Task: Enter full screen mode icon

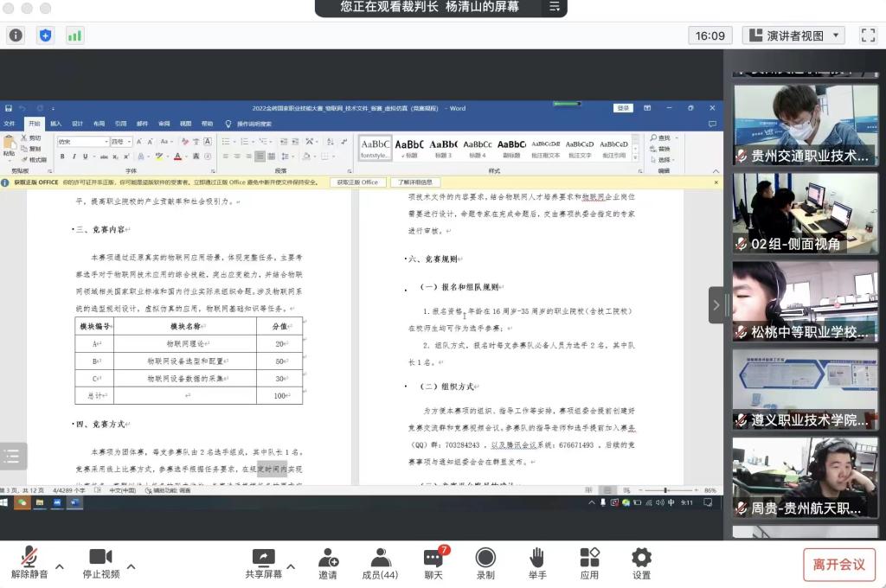Action: click(x=868, y=35)
